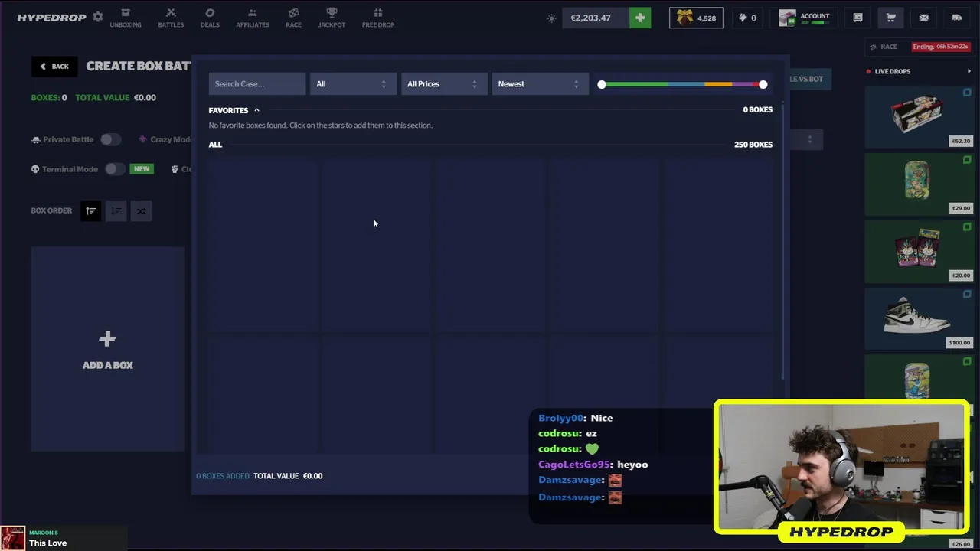This screenshot has height=551, width=980.
Task: Select ascending box order icon
Action: [x=90, y=211]
